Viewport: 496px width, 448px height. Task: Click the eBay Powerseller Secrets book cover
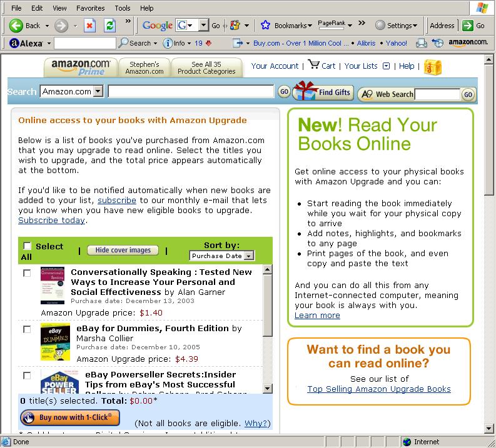[60, 382]
